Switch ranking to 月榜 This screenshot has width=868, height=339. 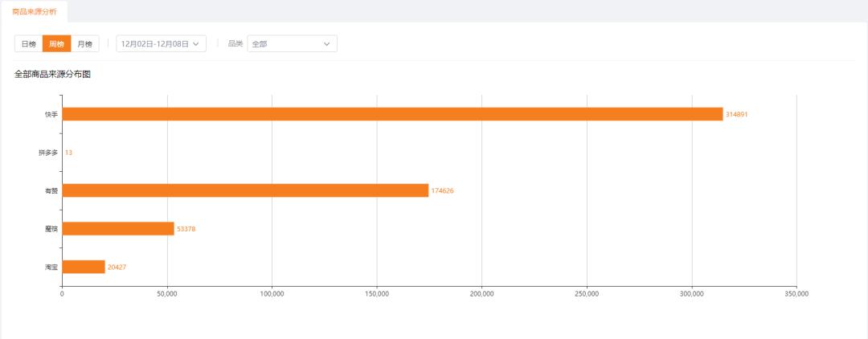pos(85,44)
